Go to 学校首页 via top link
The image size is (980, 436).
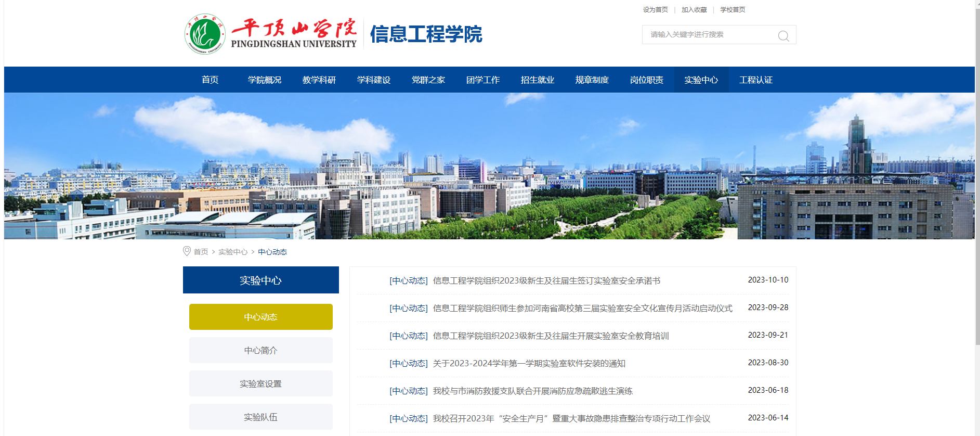tap(733, 10)
